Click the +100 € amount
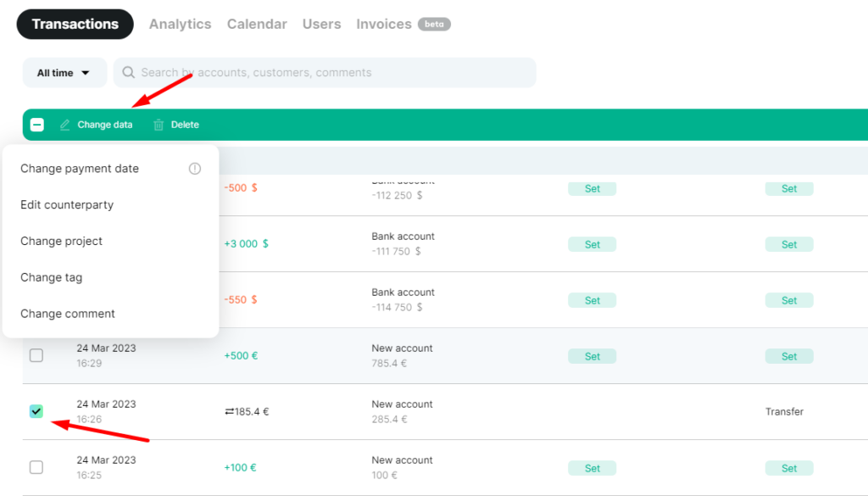Screen dimensions: 868x496 (240, 468)
